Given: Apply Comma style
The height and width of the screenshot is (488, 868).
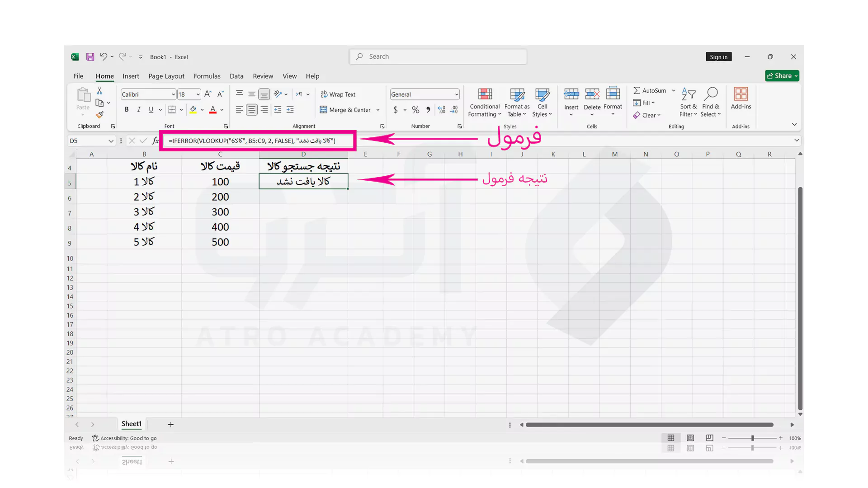Looking at the screenshot, I should 428,110.
